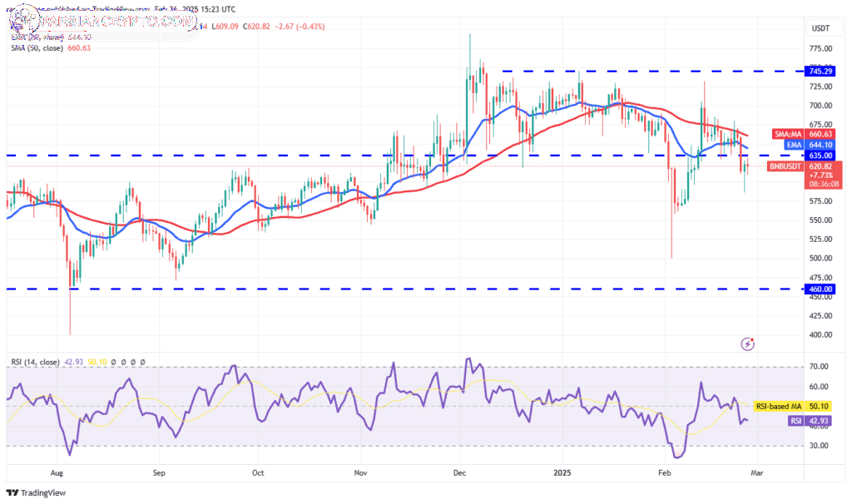Screen dimensions: 852x504
Task: Select the blue EMA 644.10 price tag
Action: click(x=810, y=145)
